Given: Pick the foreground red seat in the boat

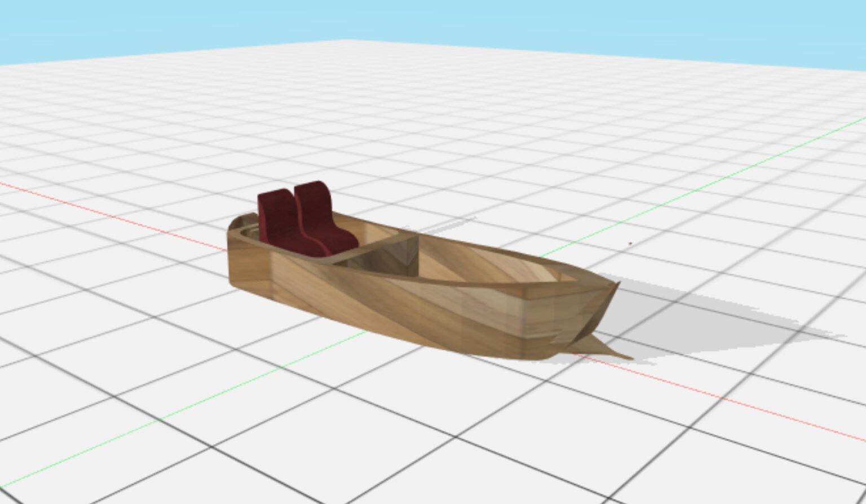Looking at the screenshot, I should pos(285,226).
